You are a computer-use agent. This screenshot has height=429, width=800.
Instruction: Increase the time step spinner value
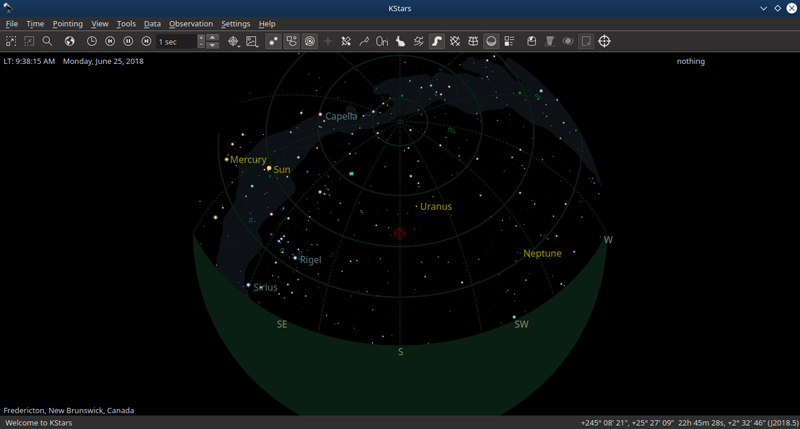click(x=201, y=37)
